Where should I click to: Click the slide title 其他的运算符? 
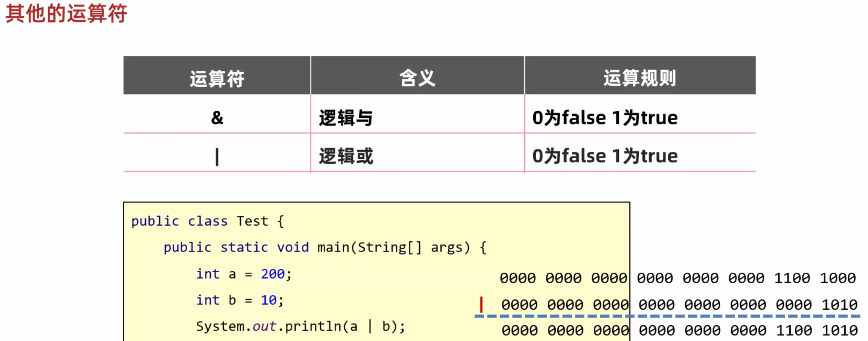(66, 13)
